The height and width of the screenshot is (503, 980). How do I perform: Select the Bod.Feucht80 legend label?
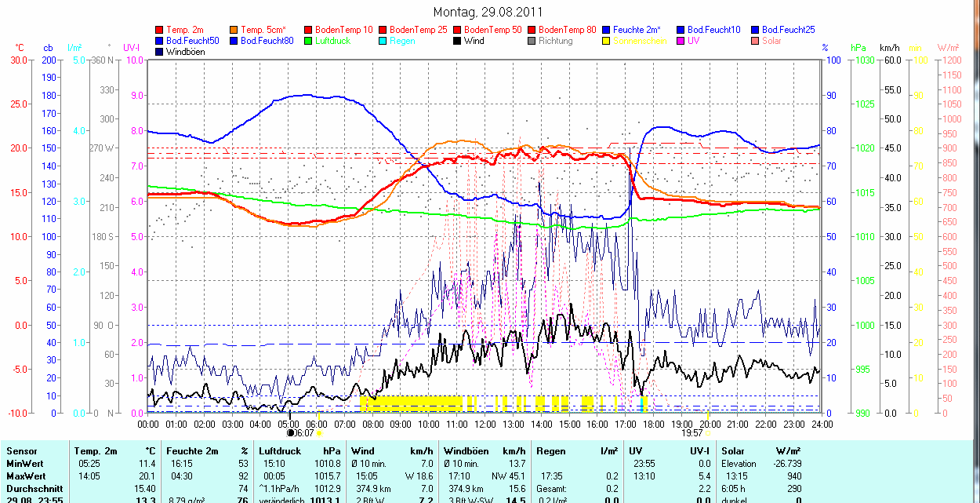[x=267, y=41]
